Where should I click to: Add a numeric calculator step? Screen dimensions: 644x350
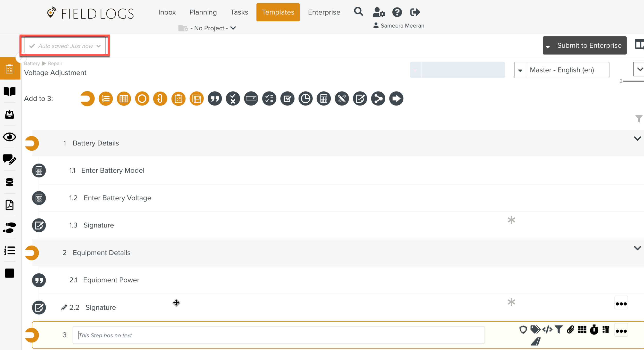324,99
